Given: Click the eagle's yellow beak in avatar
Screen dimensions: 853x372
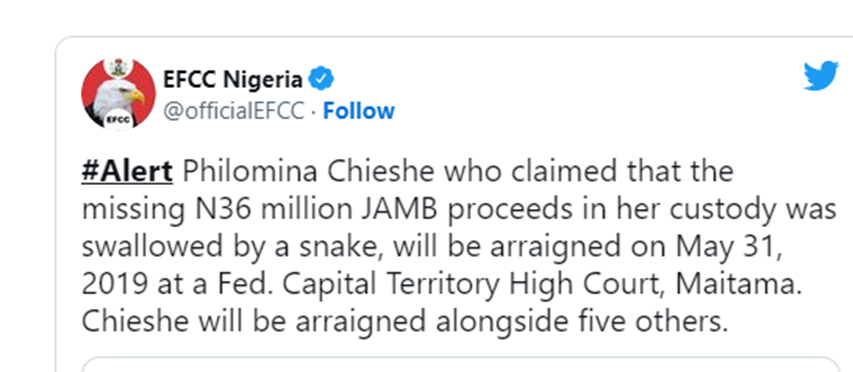Looking at the screenshot, I should tap(136, 97).
